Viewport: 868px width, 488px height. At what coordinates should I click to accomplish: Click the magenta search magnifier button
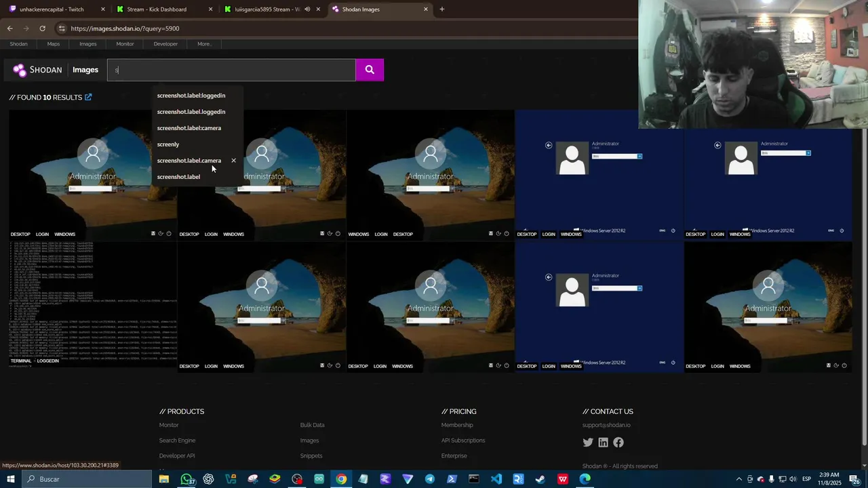(370, 70)
